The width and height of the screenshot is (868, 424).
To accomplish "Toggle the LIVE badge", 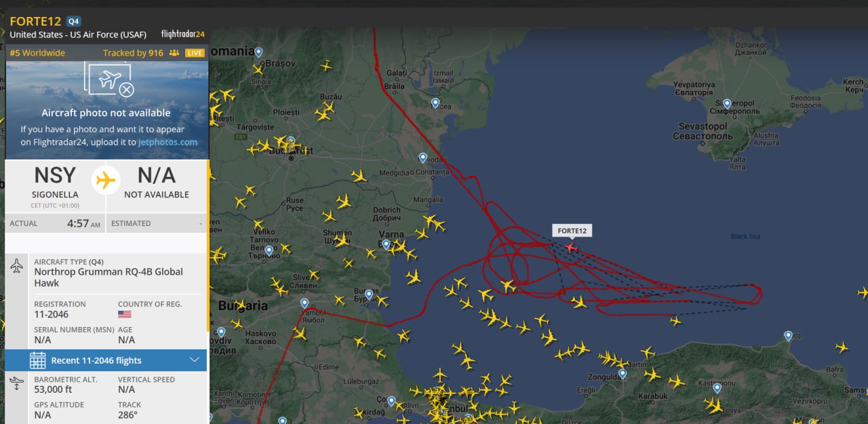I will tap(195, 53).
